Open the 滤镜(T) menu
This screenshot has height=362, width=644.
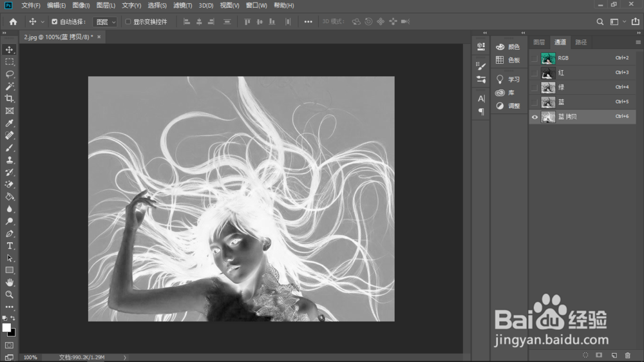tap(182, 5)
